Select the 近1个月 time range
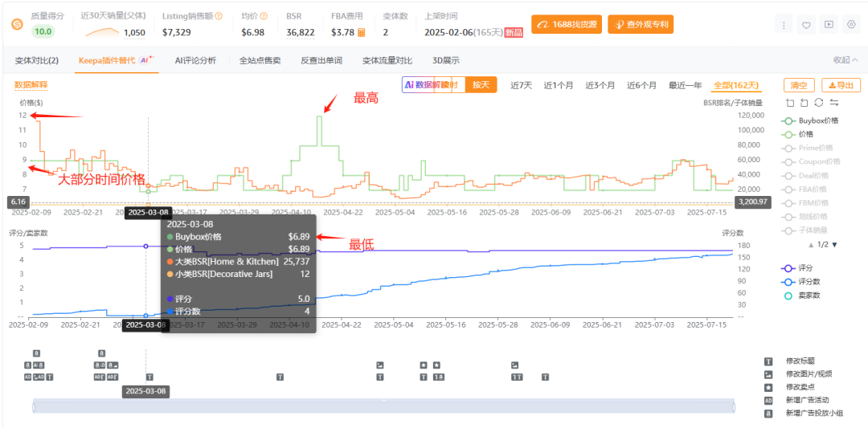The image size is (868, 428). [x=559, y=86]
